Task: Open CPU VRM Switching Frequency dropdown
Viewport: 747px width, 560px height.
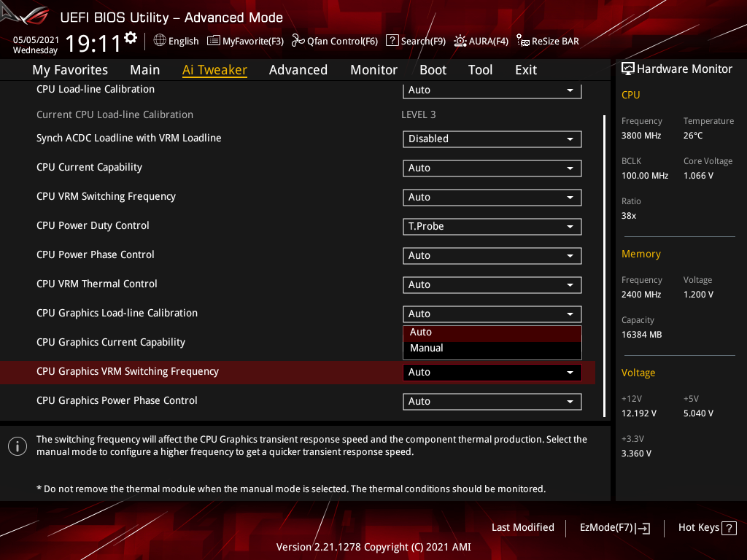Action: pyautogui.click(x=492, y=198)
